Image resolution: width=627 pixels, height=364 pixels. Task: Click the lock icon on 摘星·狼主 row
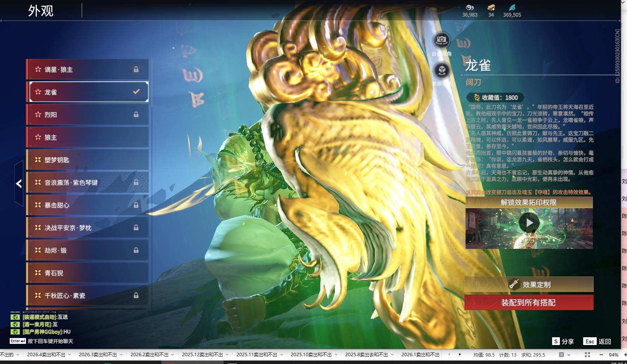[x=136, y=69]
